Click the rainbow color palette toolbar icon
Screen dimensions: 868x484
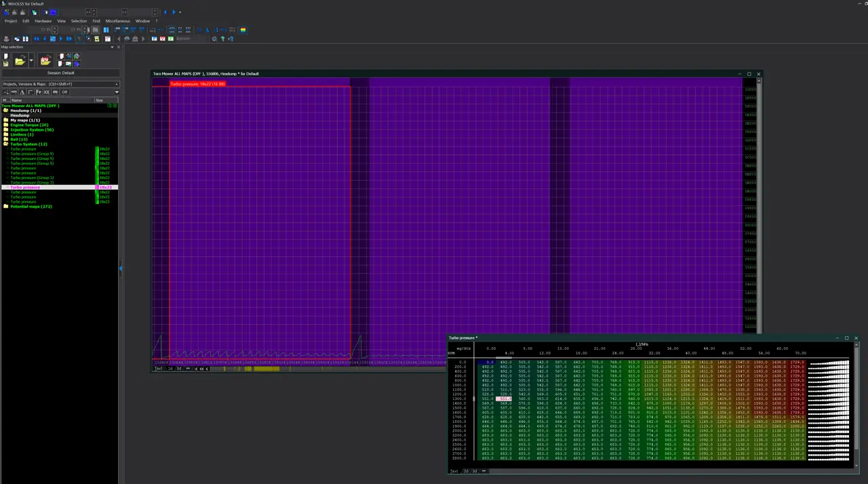(x=243, y=30)
